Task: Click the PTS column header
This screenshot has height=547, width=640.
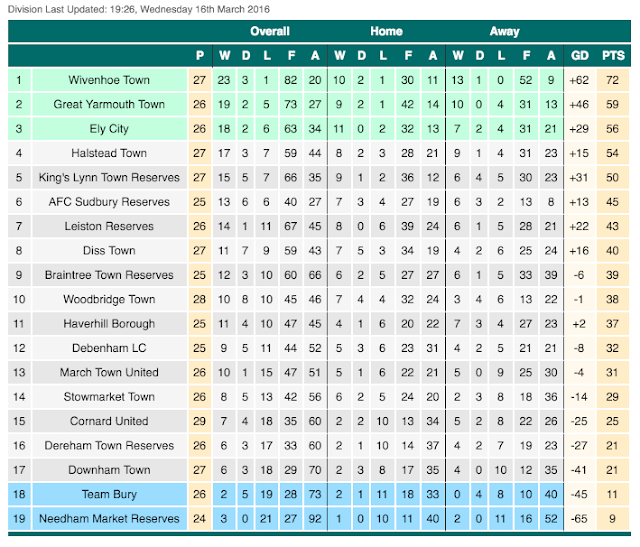Action: (613, 56)
